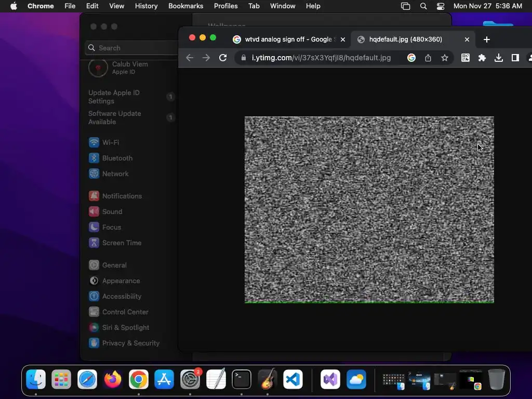Image resolution: width=532 pixels, height=399 pixels.
Task: Open the Bookmarks menu
Action: 185,6
